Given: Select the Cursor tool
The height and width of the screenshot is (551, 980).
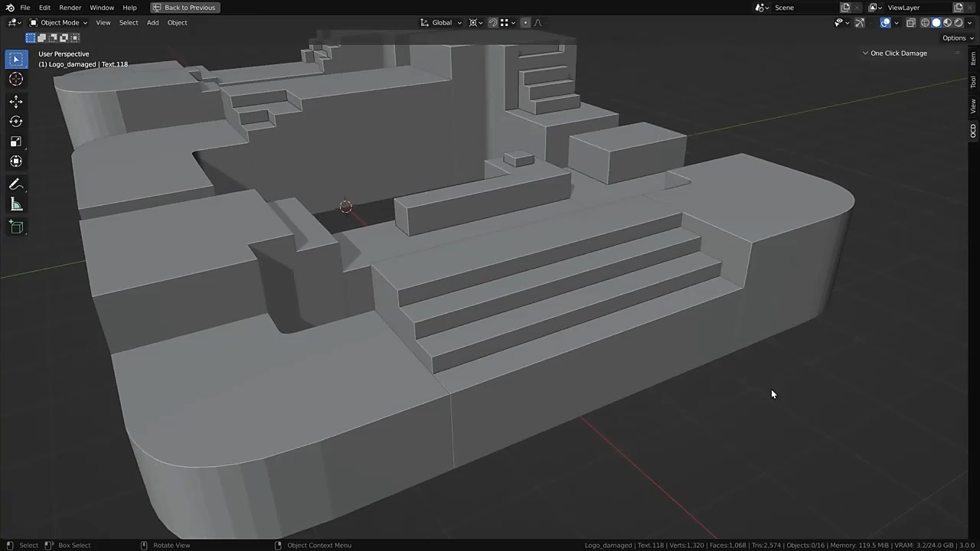Looking at the screenshot, I should [16, 80].
